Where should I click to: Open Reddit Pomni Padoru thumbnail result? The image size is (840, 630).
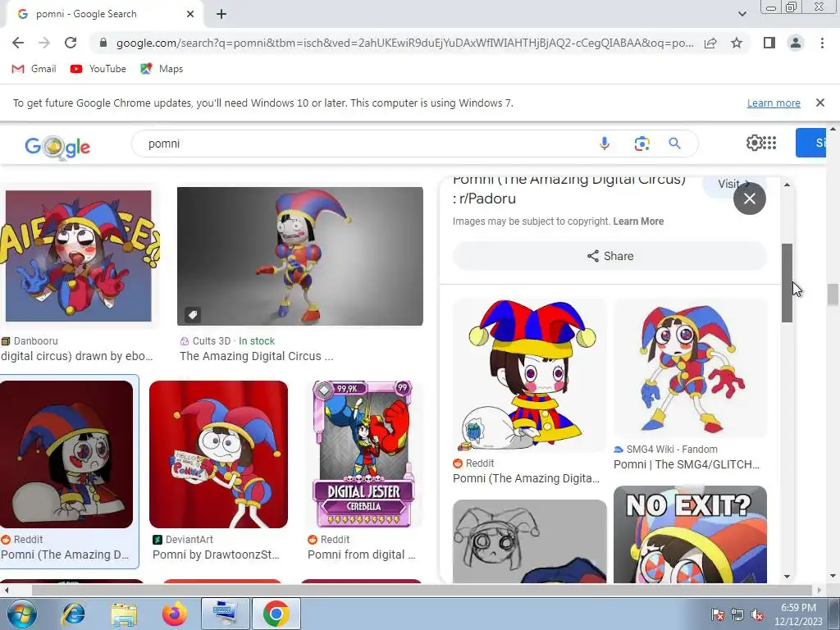(66, 454)
